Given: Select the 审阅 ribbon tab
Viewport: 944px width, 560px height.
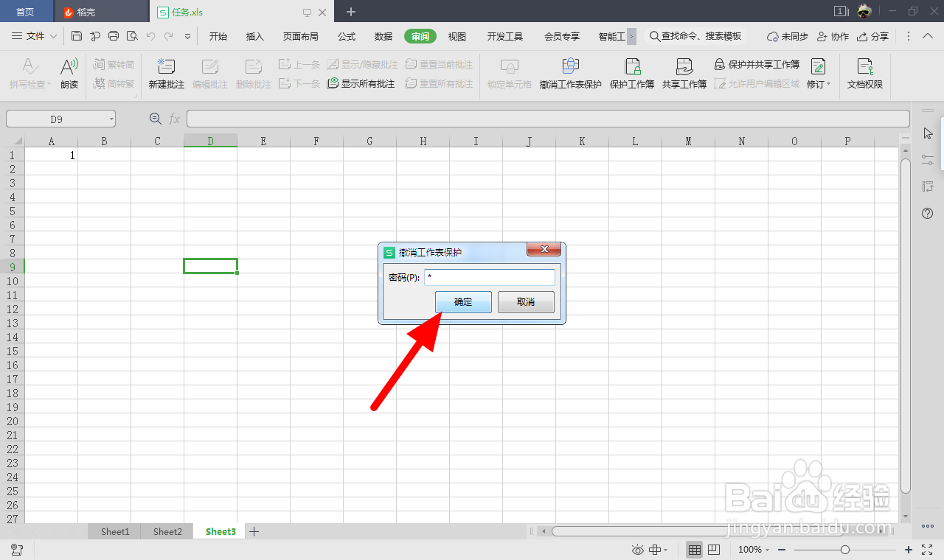Looking at the screenshot, I should 420,36.
